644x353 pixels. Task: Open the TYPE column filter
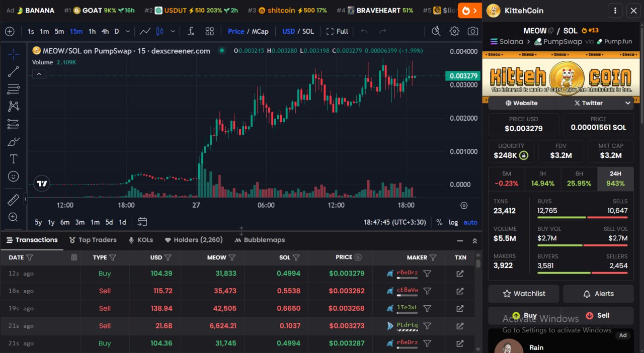coord(113,257)
